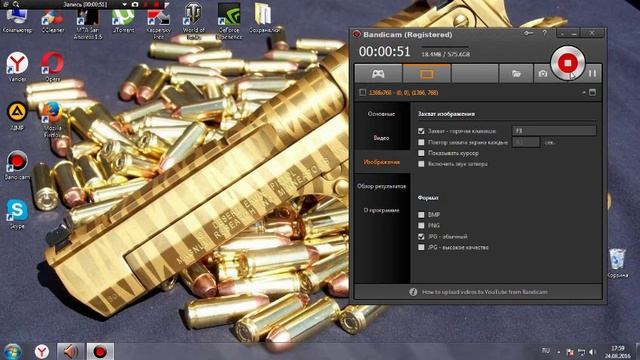Open the CCleaner desktop shortcut

[x=53, y=21]
